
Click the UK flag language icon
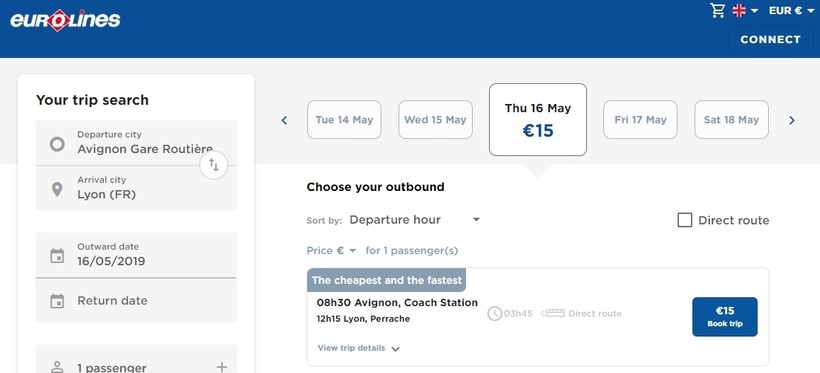(x=739, y=10)
